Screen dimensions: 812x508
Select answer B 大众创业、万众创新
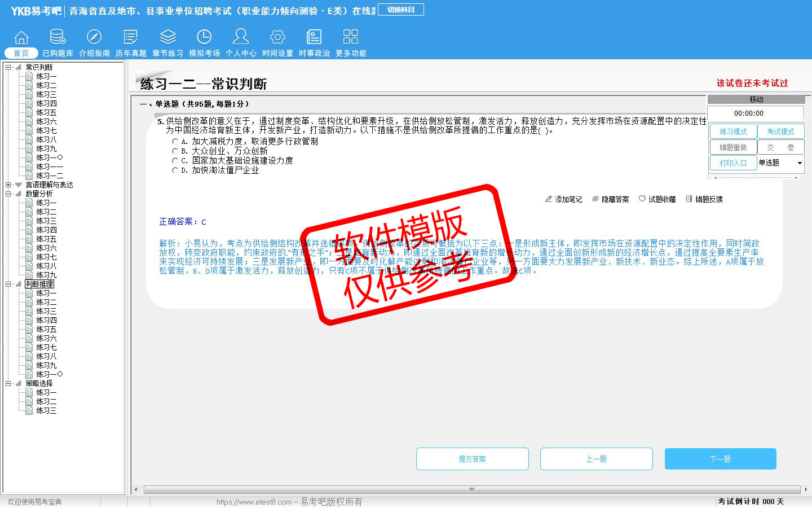click(x=175, y=151)
